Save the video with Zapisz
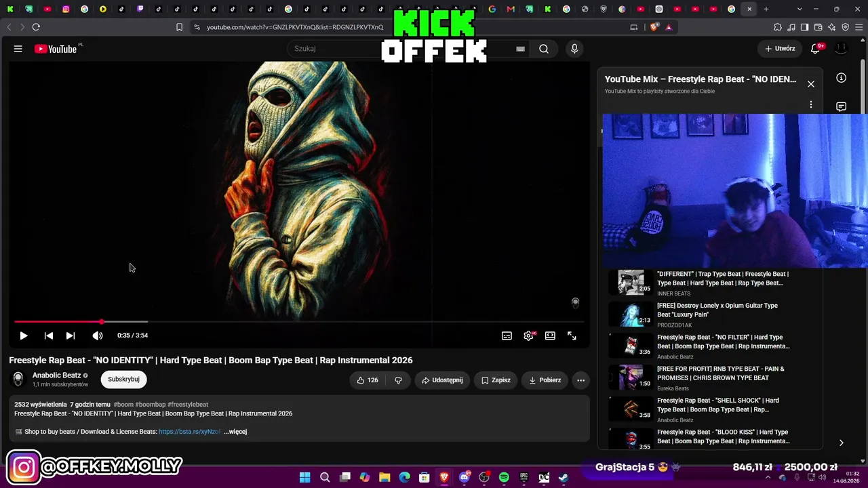 pos(496,380)
